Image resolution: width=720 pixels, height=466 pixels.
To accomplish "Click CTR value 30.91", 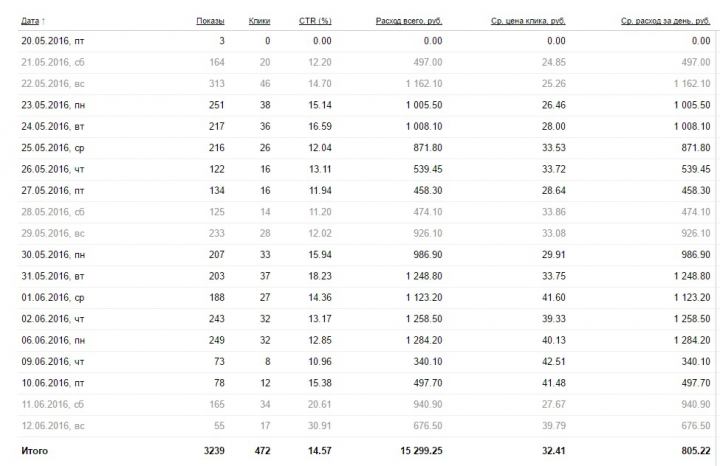I will pyautogui.click(x=320, y=426).
